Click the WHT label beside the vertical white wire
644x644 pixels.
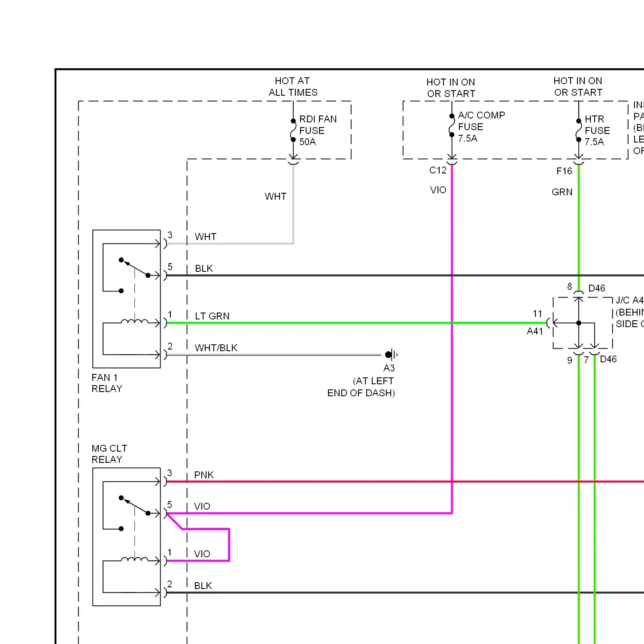[276, 197]
